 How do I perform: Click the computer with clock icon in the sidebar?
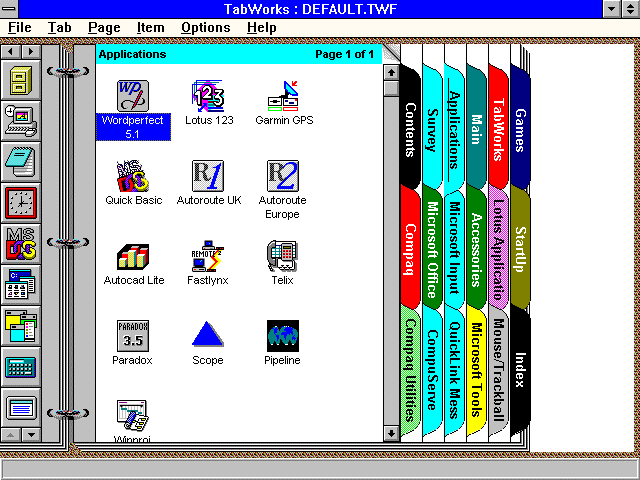click(21, 121)
